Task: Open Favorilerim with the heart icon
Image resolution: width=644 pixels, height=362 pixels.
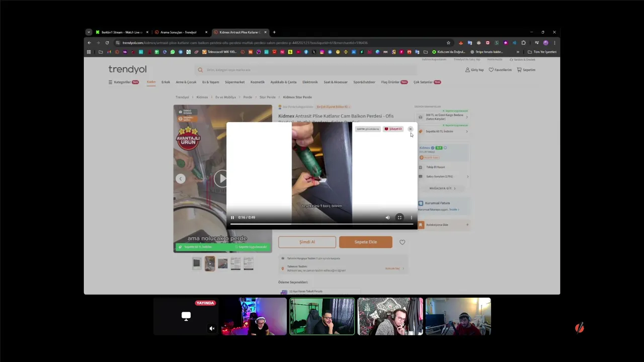Action: click(x=500, y=70)
